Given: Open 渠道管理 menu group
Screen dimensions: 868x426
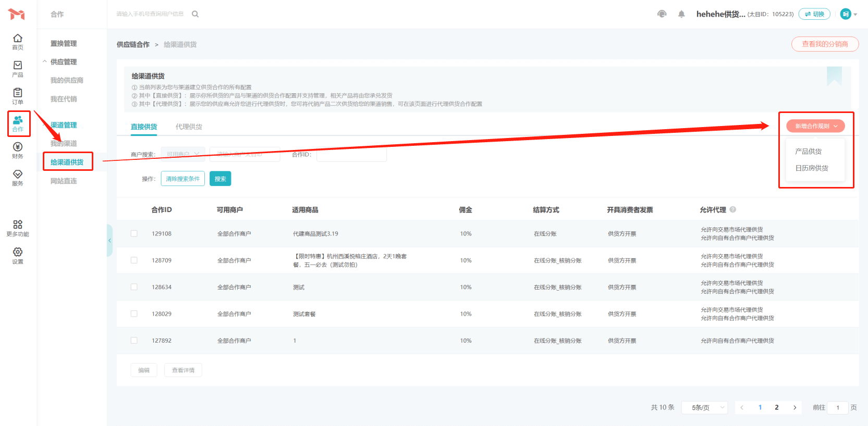Looking at the screenshot, I should [64, 125].
